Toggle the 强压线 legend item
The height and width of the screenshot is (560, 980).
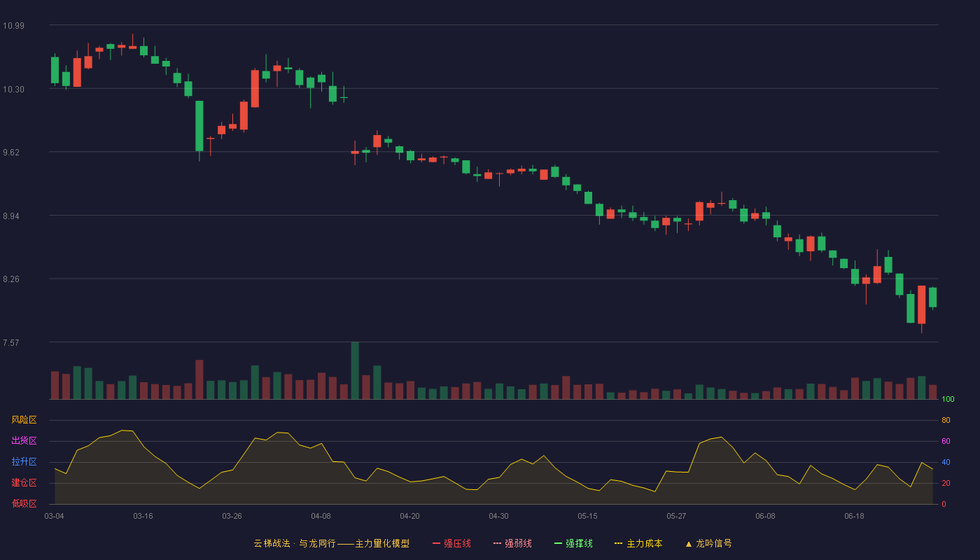[x=451, y=543]
